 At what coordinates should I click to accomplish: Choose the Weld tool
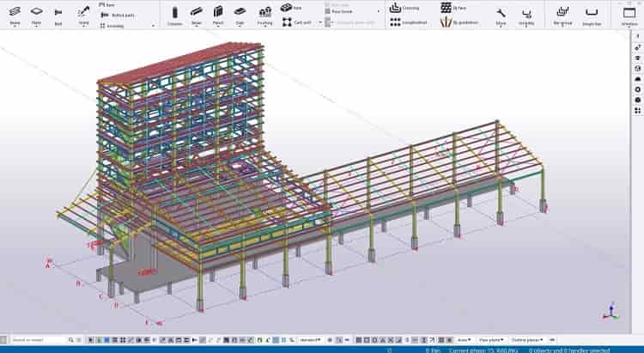coord(82,15)
